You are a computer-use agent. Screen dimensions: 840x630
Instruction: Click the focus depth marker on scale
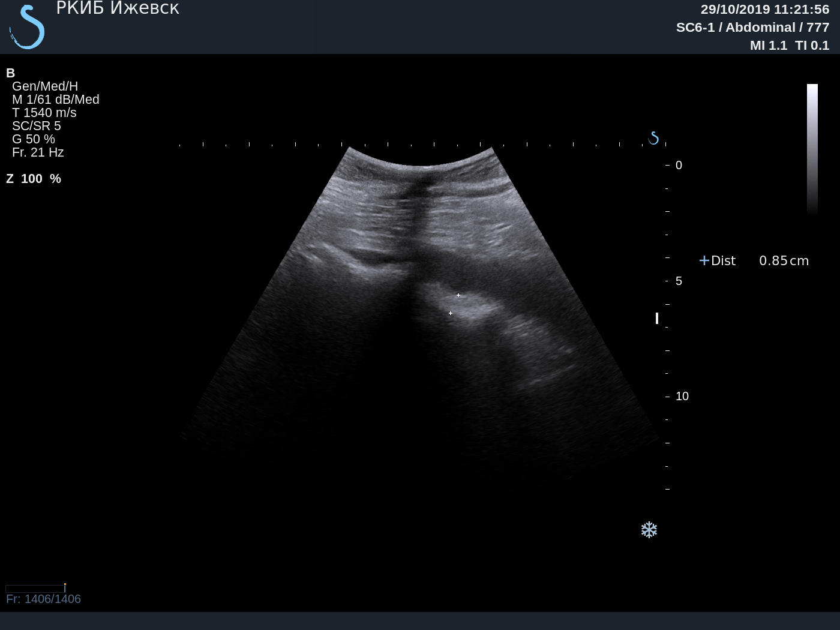point(657,318)
